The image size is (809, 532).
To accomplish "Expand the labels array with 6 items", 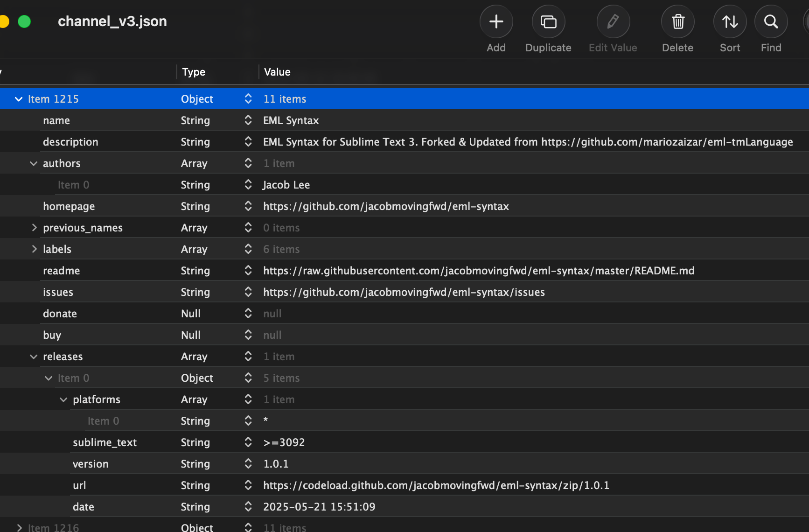I will pos(34,249).
